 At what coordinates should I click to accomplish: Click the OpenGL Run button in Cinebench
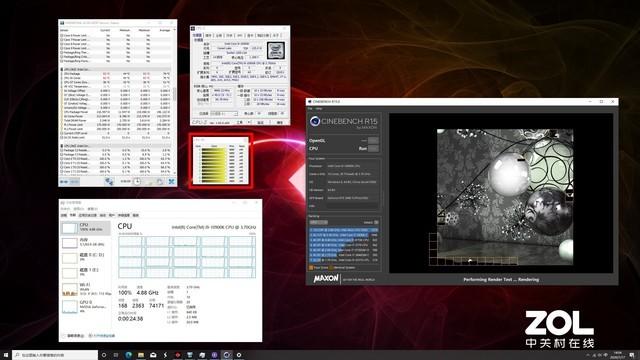coord(373,140)
